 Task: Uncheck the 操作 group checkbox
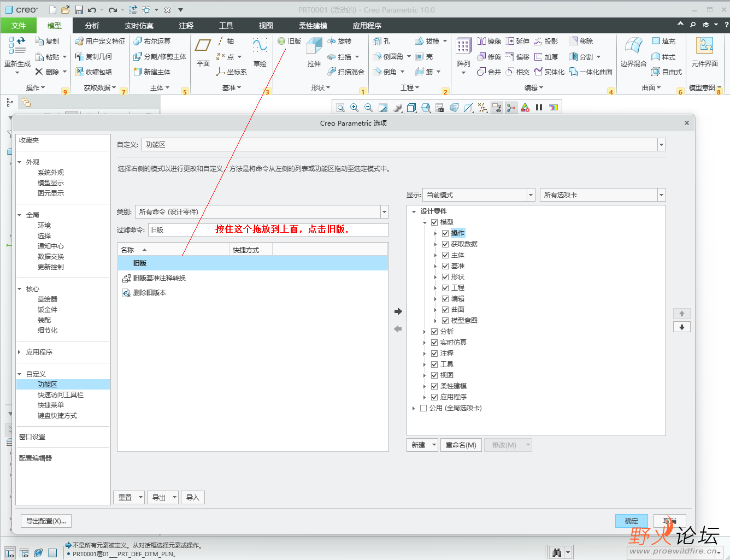pyautogui.click(x=445, y=233)
